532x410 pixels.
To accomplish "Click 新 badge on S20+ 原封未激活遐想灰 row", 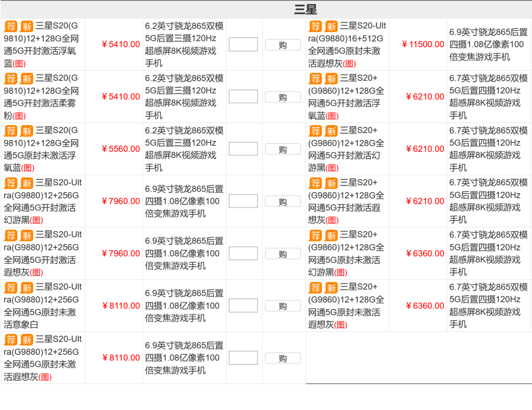I will [331, 287].
